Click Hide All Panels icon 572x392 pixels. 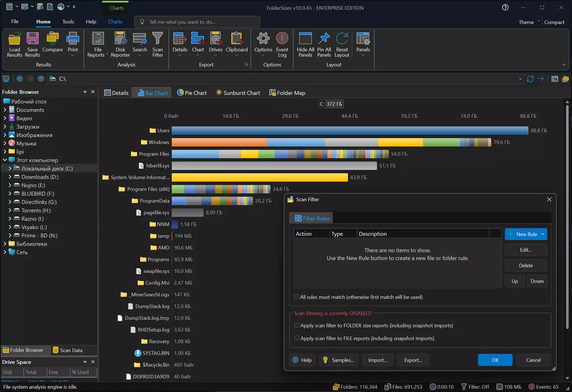(305, 39)
